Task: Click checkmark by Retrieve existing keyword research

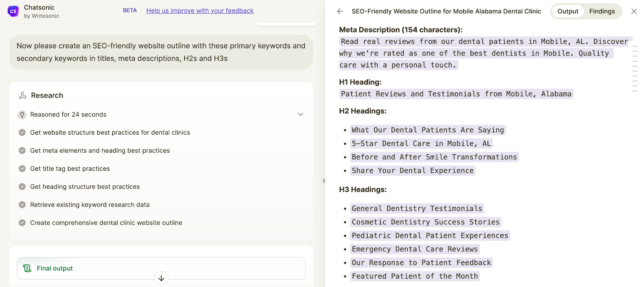Action: (22, 205)
